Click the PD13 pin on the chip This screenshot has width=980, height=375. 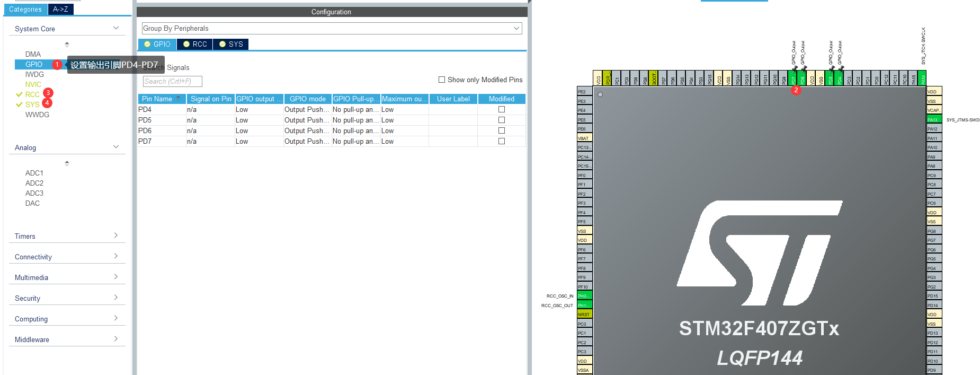pyautogui.click(x=934, y=333)
